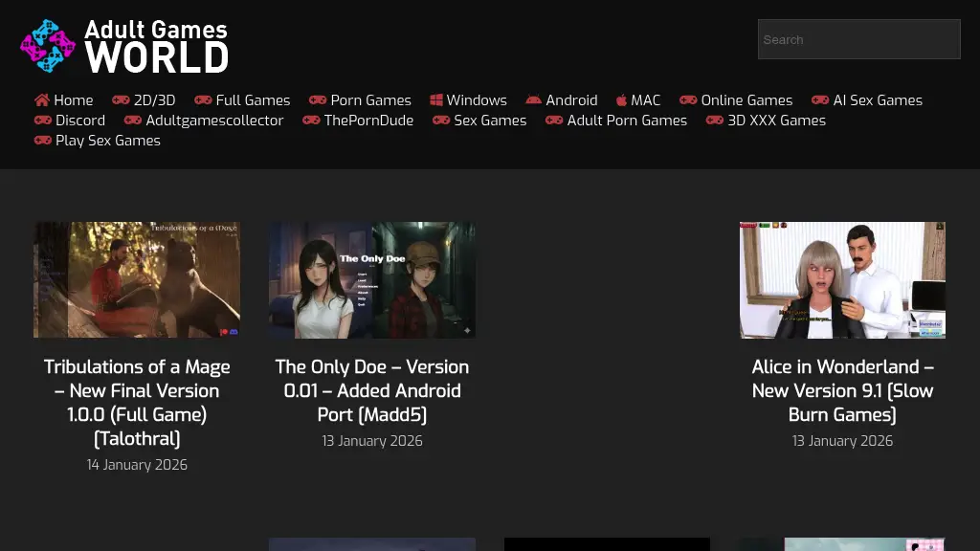The image size is (980, 551).
Task: Click the gamepad icon beside Online Games
Action: (688, 100)
